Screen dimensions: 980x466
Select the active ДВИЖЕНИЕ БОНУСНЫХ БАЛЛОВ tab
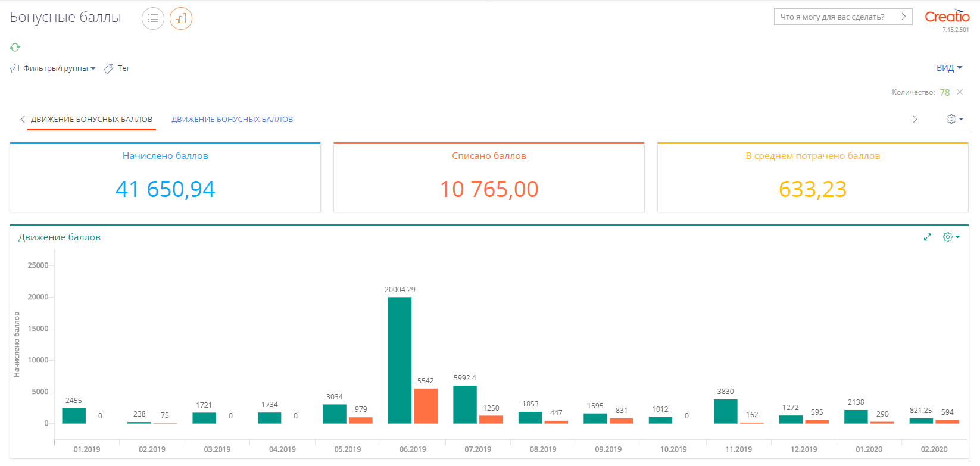(92, 120)
